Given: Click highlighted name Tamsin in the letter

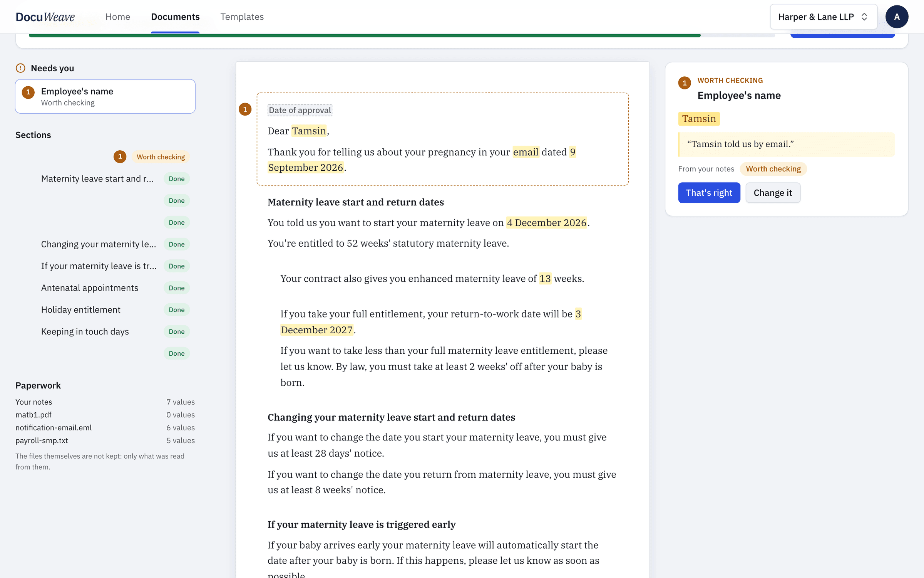Looking at the screenshot, I should point(309,131).
